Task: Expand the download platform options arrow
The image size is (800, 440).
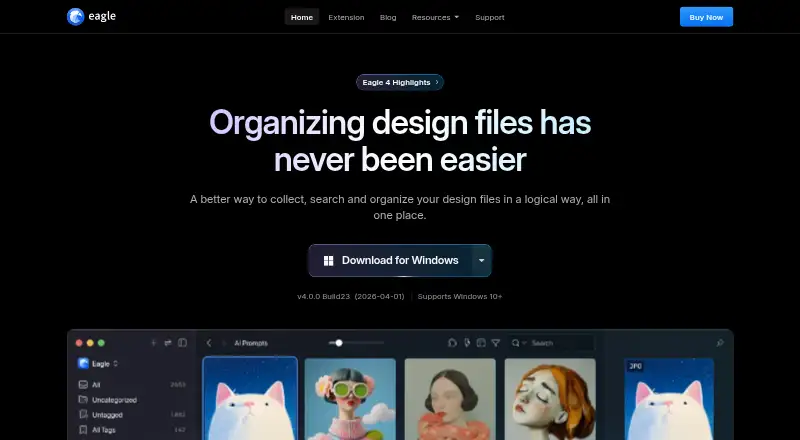Action: click(x=482, y=260)
